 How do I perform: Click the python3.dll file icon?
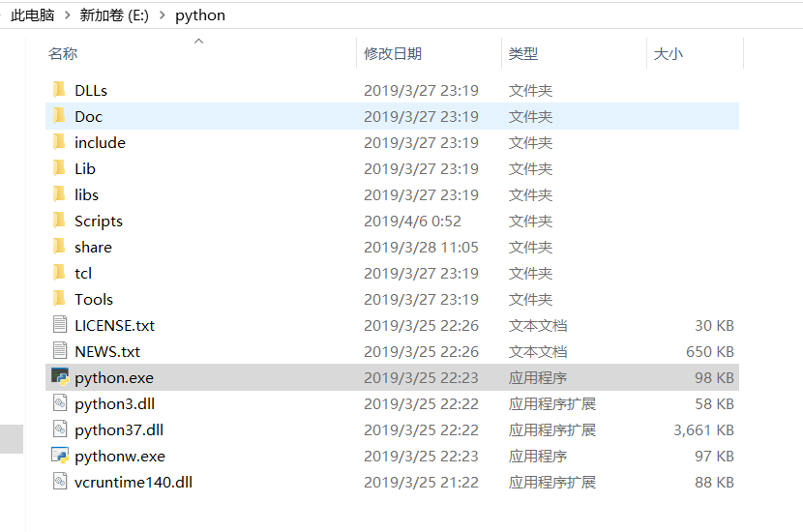click(x=60, y=403)
